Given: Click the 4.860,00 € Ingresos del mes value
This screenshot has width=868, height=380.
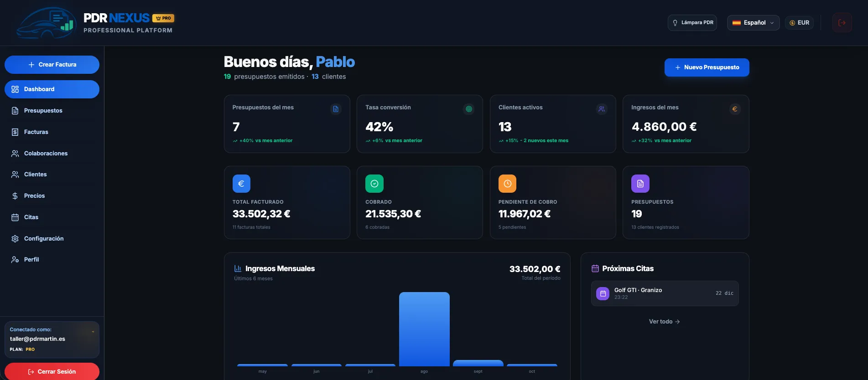Looking at the screenshot, I should tap(664, 127).
